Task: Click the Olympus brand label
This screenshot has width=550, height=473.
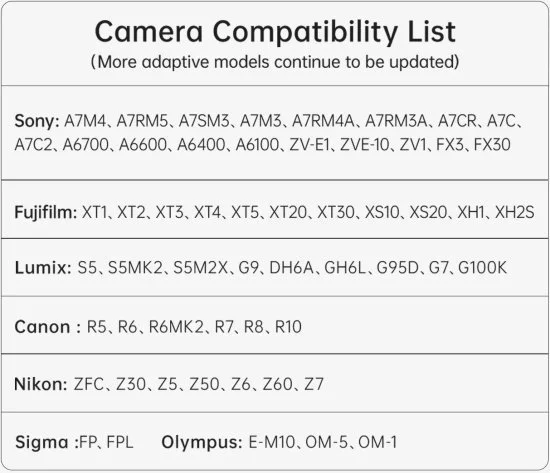Action: click(x=202, y=442)
